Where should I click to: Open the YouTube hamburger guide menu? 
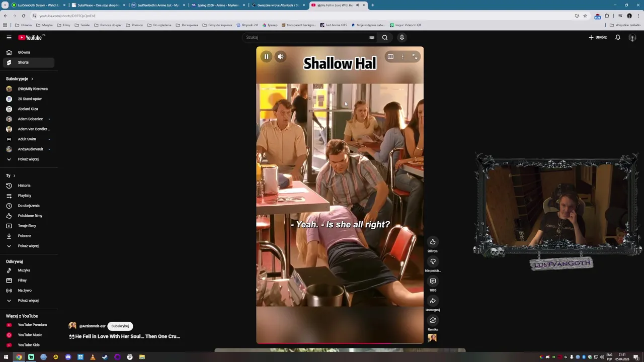(x=9, y=37)
